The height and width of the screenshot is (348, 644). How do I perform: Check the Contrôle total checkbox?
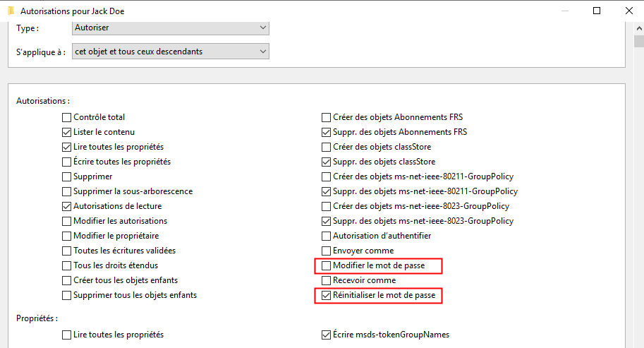click(x=66, y=117)
